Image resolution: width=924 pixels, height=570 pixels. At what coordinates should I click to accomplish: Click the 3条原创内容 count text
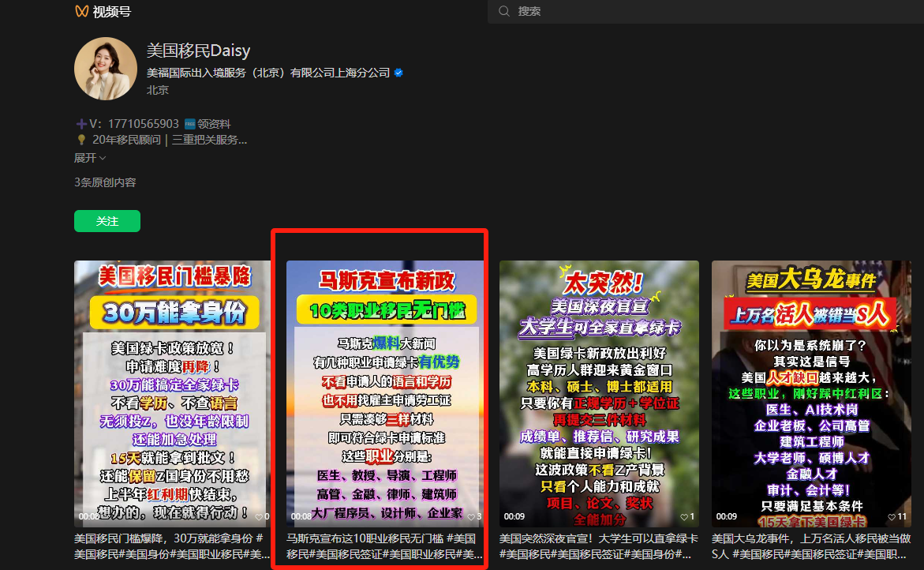pos(105,182)
